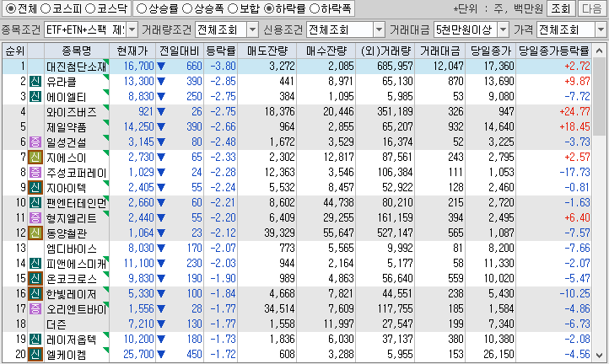Click the table scrollbar up arrow

pyautogui.click(x=599, y=51)
